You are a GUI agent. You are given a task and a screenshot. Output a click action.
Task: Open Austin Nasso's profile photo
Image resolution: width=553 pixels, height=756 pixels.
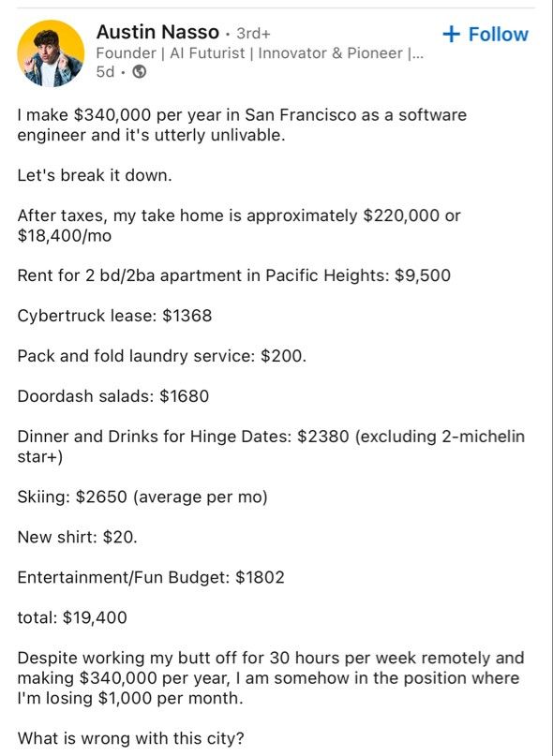(51, 53)
